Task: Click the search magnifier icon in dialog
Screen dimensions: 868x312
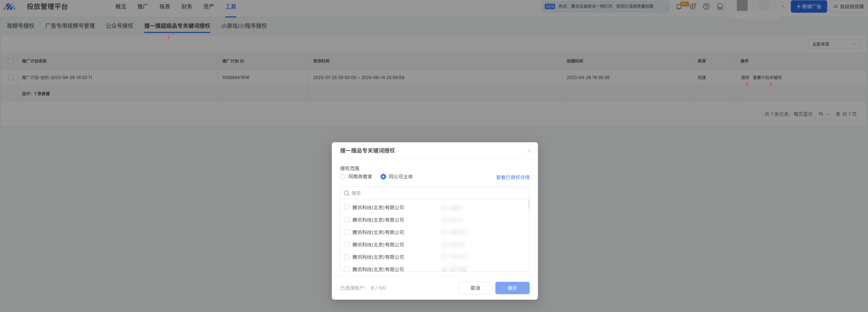Action: [x=347, y=193]
